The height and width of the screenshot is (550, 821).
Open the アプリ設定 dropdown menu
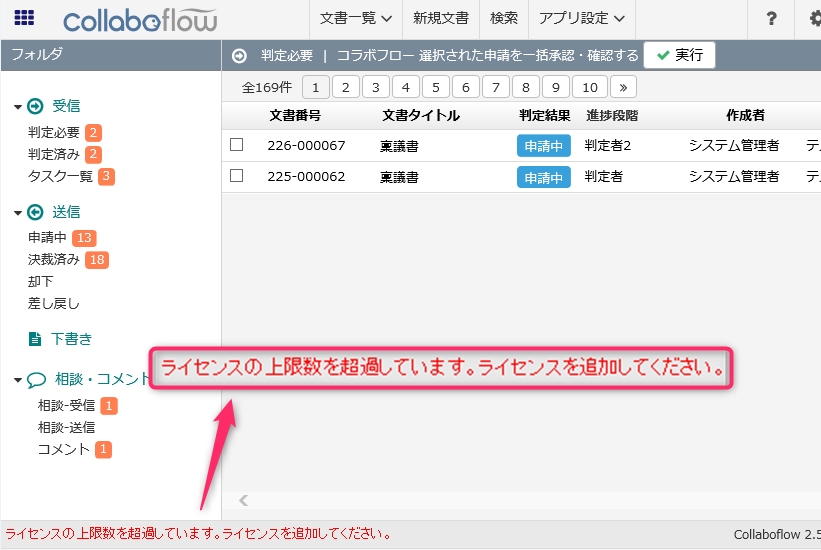(582, 19)
